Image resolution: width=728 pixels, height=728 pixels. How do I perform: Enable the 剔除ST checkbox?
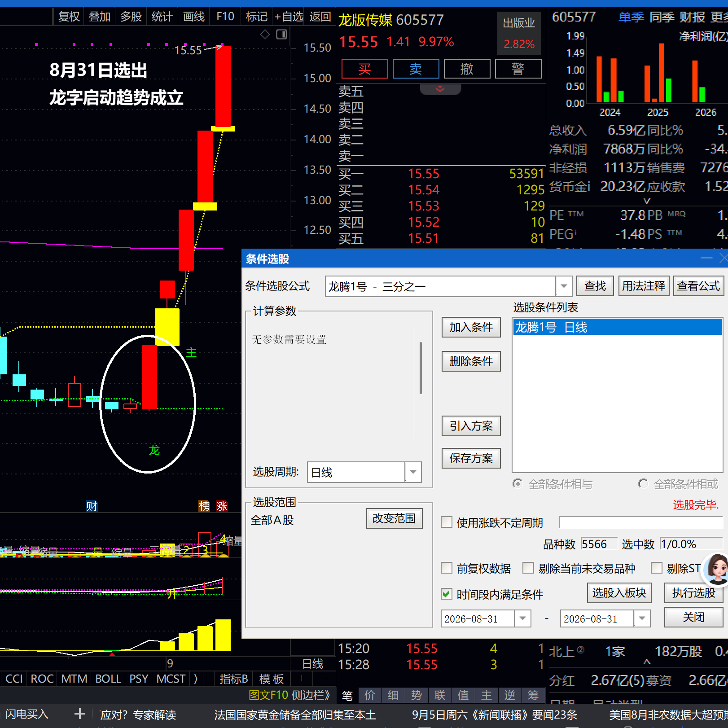tap(657, 568)
